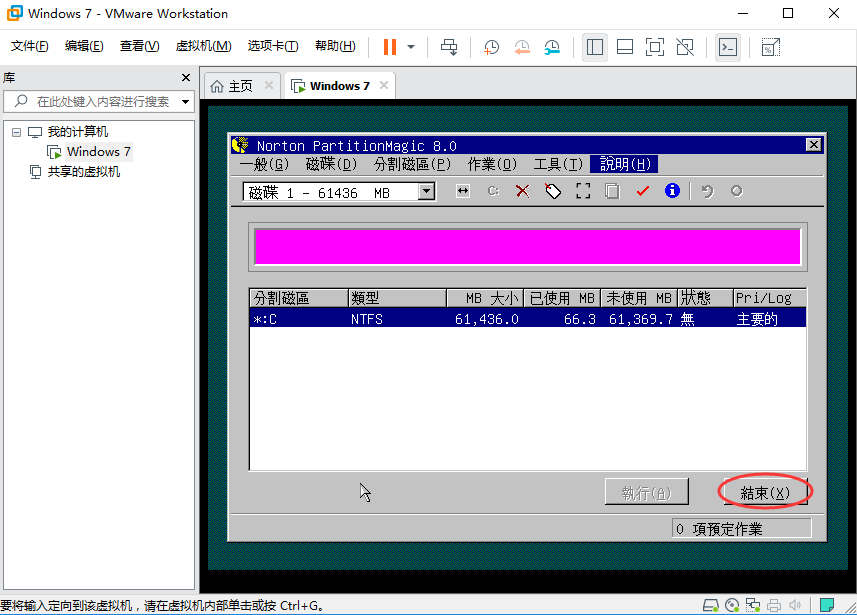Click the blue info partition properties icon
Image resolution: width=857 pixels, height=615 pixels.
point(672,191)
